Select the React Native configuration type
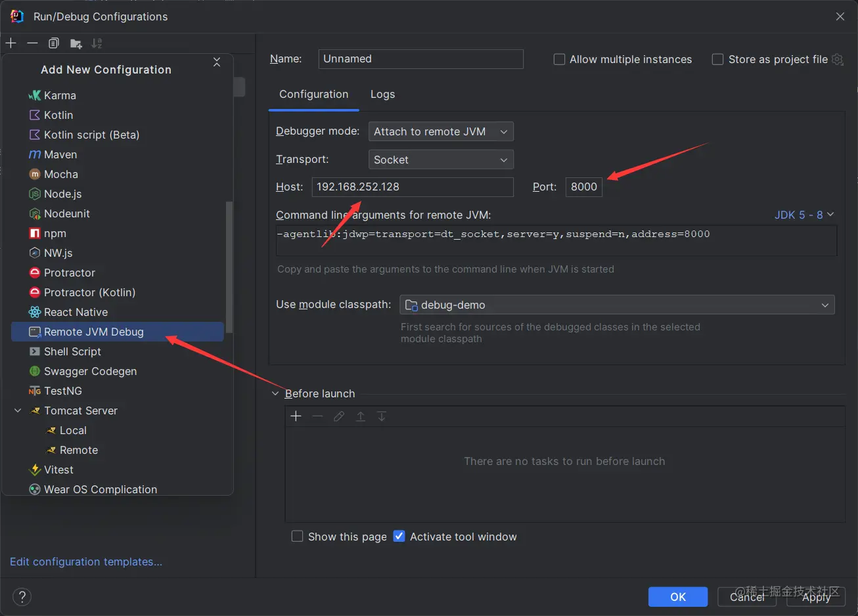This screenshot has height=616, width=858. click(x=118, y=312)
